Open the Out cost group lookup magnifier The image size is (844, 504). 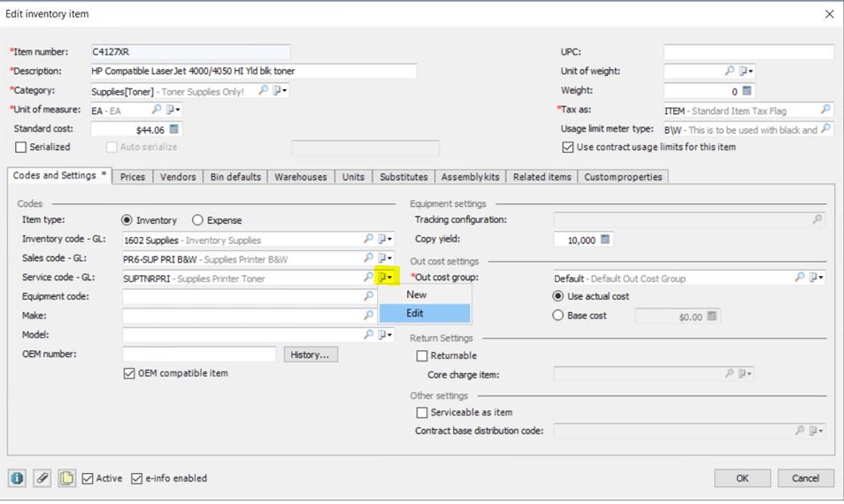coord(800,277)
